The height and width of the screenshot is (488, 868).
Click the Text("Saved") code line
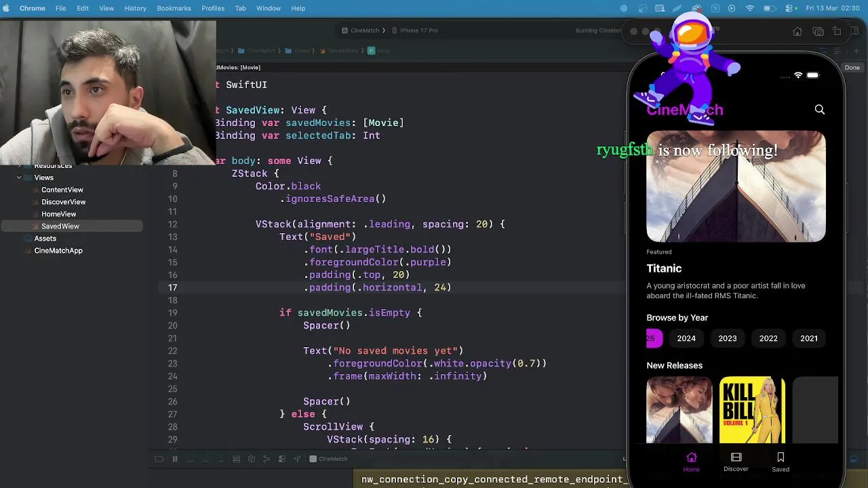coord(317,237)
